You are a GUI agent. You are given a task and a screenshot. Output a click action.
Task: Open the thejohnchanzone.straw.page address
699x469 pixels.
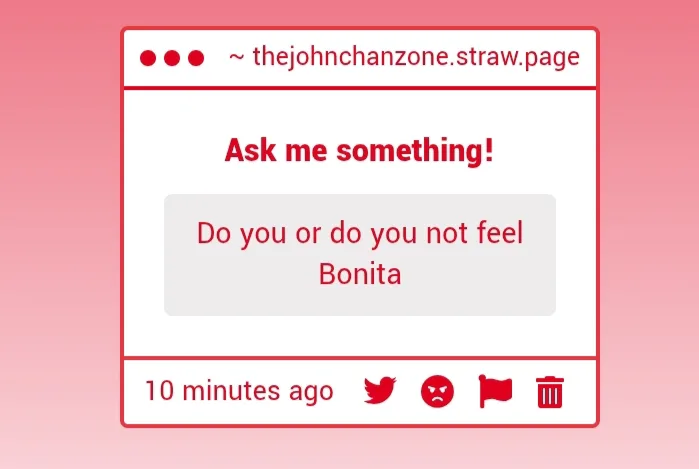tap(415, 57)
